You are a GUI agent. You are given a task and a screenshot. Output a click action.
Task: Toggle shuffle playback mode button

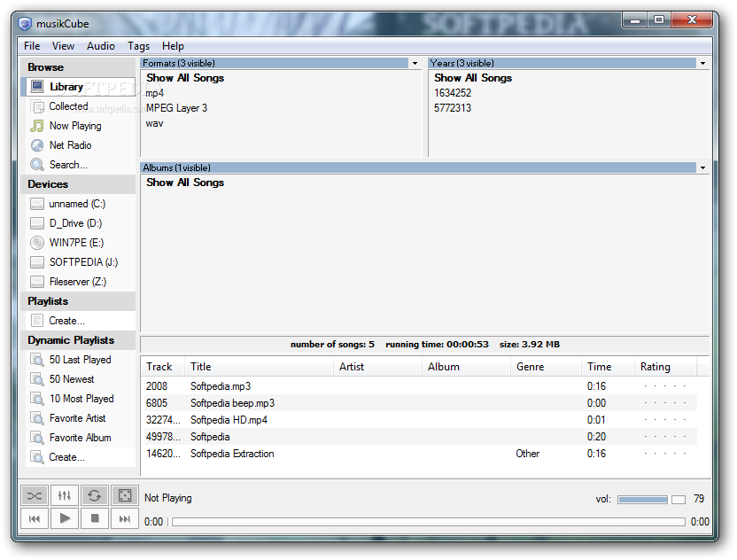[x=35, y=495]
